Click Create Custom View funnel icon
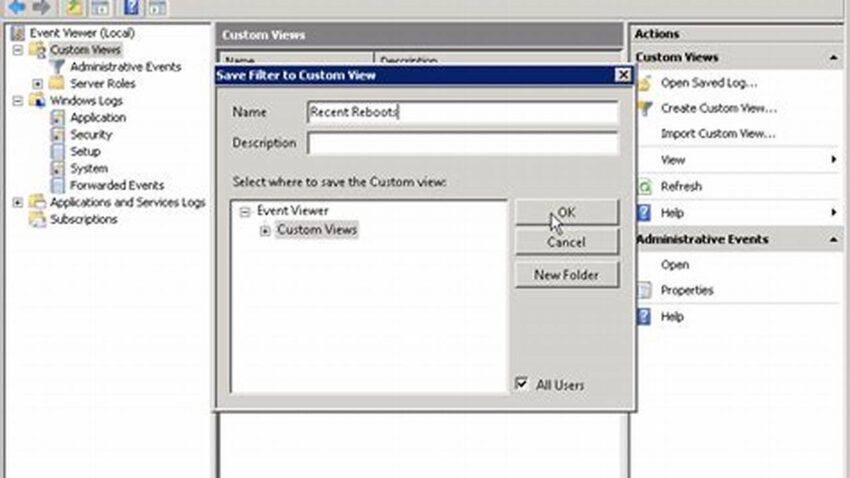 (645, 108)
